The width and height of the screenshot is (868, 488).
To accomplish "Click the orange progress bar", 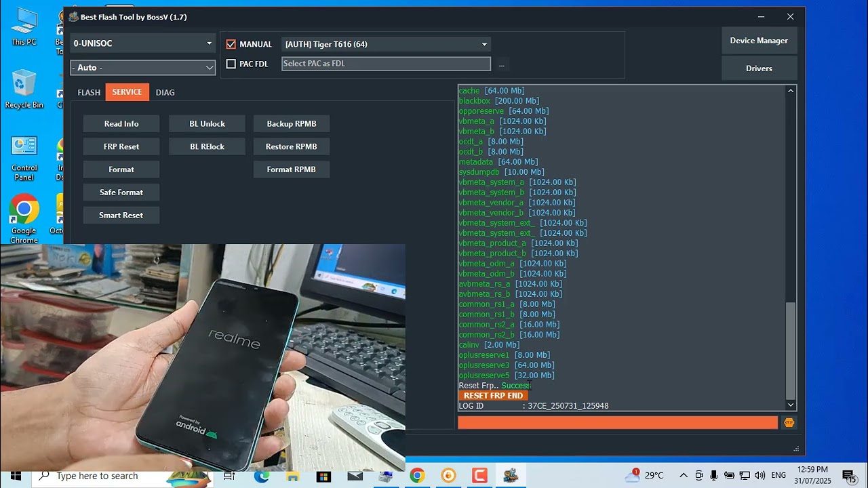I will (618, 422).
